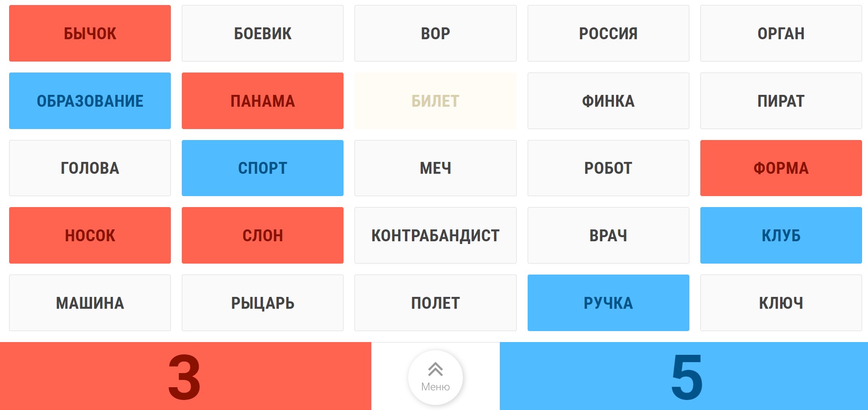Pick the РОССИЯ word card
Viewport: 868px width, 410px height.
608,33
